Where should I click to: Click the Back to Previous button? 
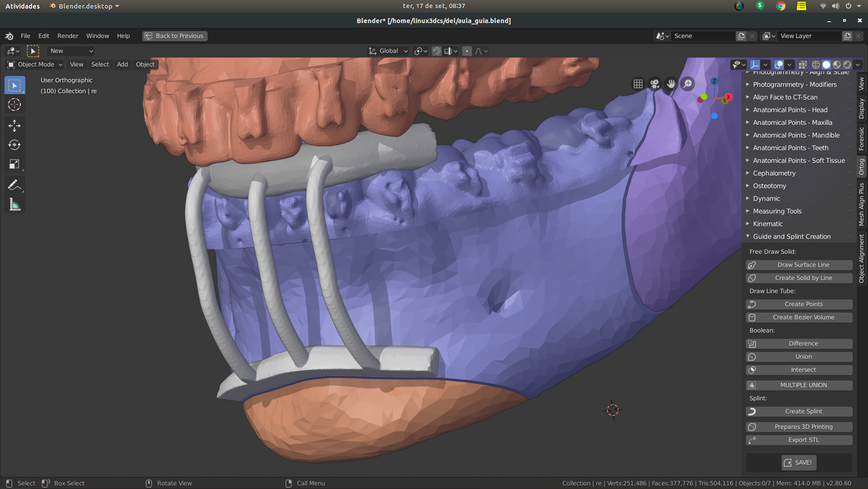pyautogui.click(x=175, y=36)
